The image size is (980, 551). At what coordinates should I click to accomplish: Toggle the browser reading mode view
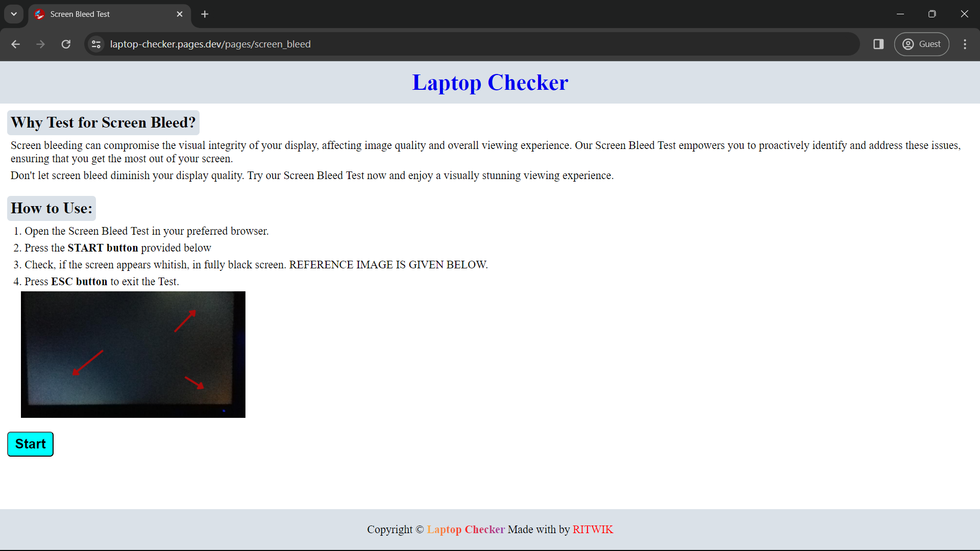(878, 44)
